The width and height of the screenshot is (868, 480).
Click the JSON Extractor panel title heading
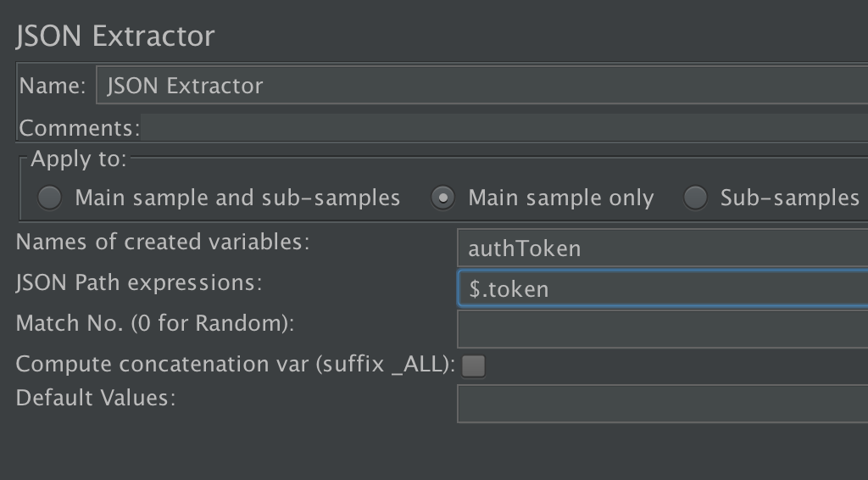click(x=115, y=36)
